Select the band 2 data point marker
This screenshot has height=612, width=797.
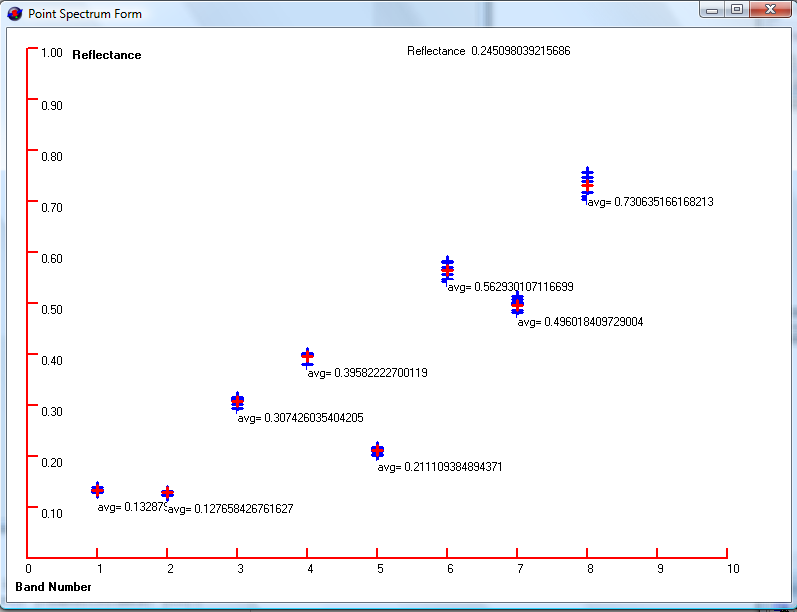[x=167, y=493]
